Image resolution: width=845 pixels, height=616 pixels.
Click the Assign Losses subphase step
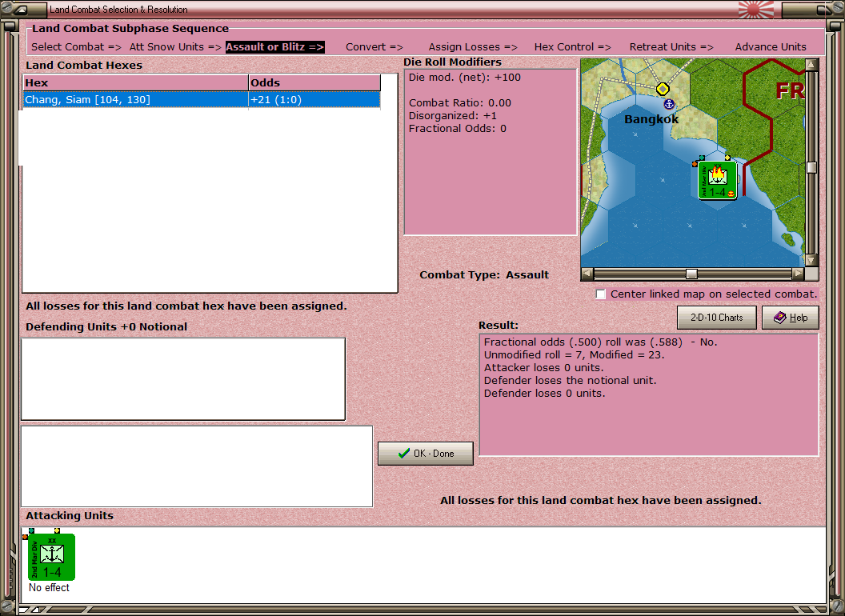pyautogui.click(x=473, y=47)
